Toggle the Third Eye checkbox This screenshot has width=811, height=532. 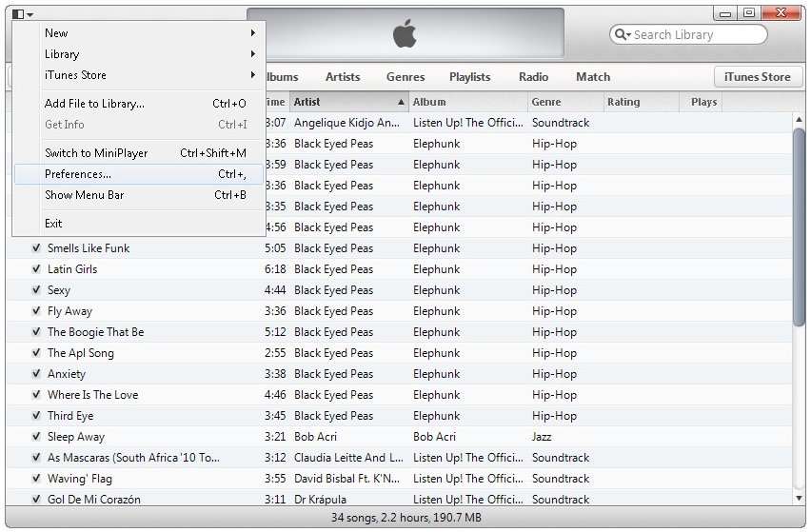click(x=36, y=416)
